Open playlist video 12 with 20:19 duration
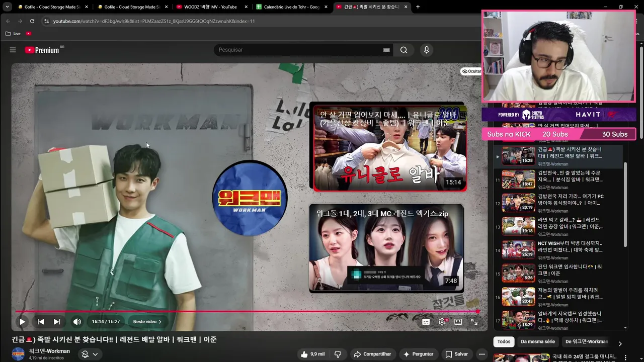 tap(558, 203)
